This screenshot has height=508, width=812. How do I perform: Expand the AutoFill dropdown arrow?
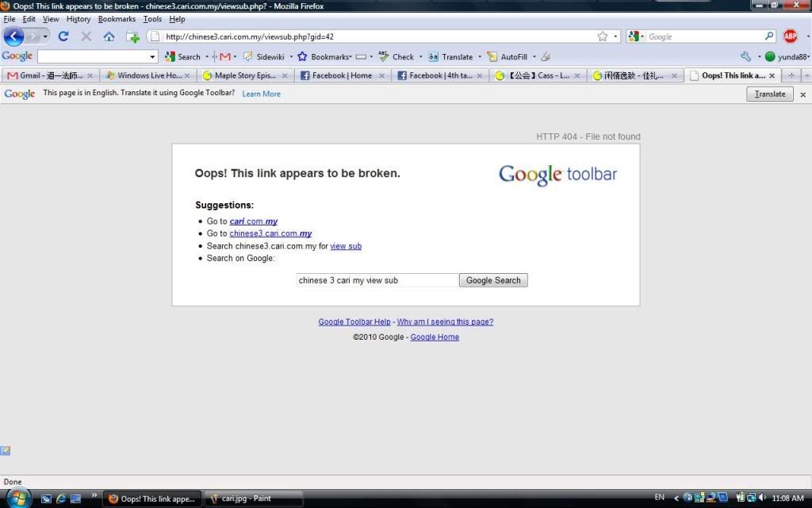pyautogui.click(x=534, y=56)
